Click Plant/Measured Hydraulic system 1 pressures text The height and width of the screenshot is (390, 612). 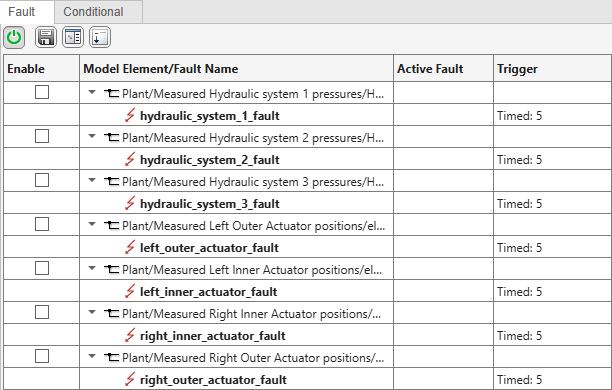point(253,94)
